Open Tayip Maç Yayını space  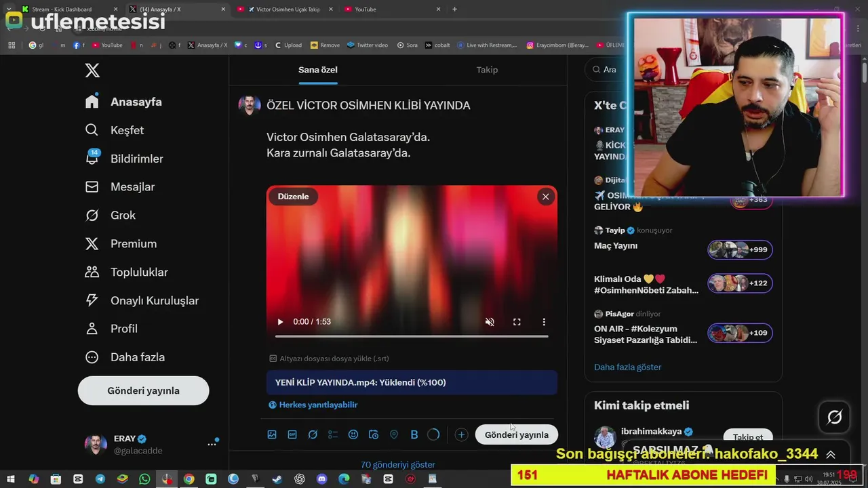click(x=615, y=245)
